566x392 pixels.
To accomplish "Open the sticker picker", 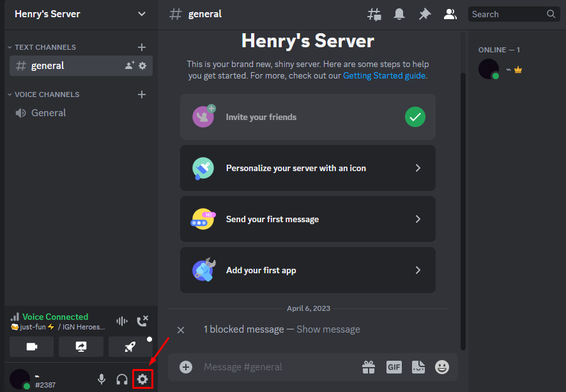I will coord(418,367).
